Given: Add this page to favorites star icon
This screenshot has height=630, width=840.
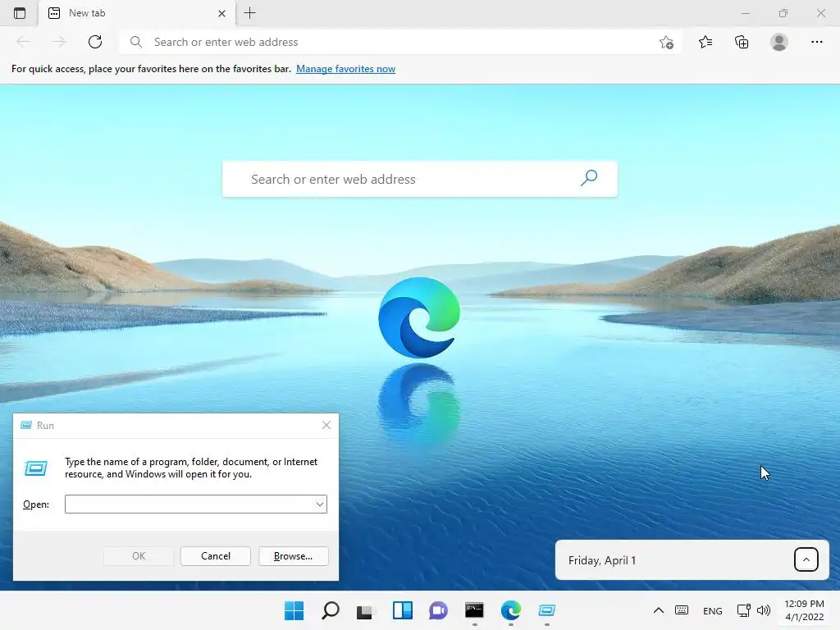Looking at the screenshot, I should click(x=666, y=43).
